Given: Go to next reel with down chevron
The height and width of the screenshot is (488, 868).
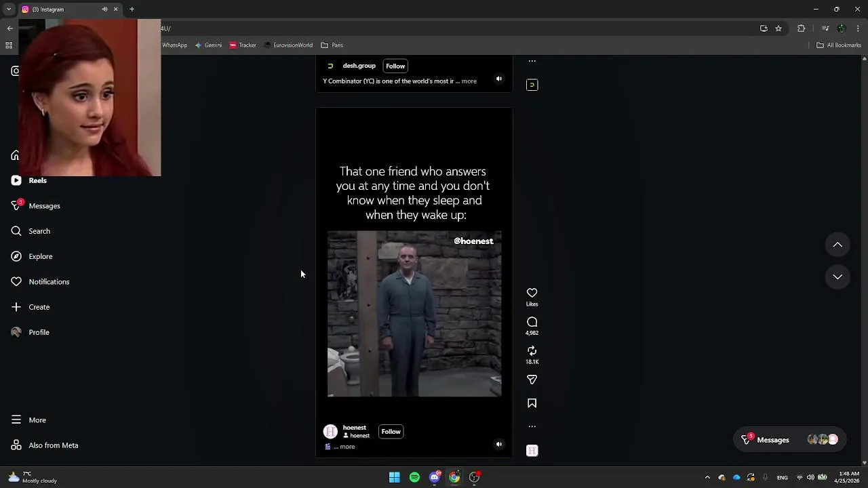Looking at the screenshot, I should pos(837,277).
